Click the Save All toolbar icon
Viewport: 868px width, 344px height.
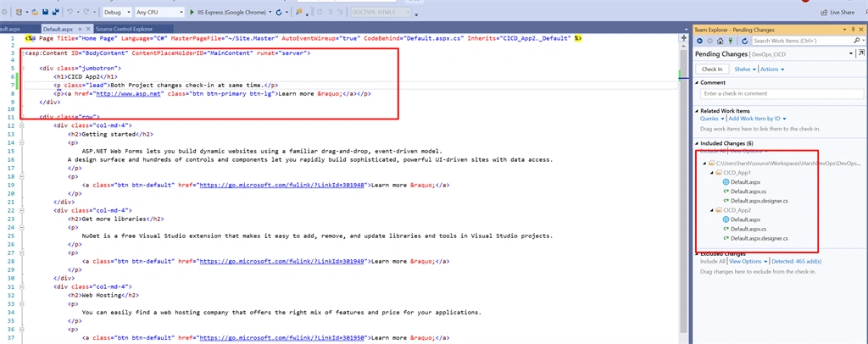(56, 12)
